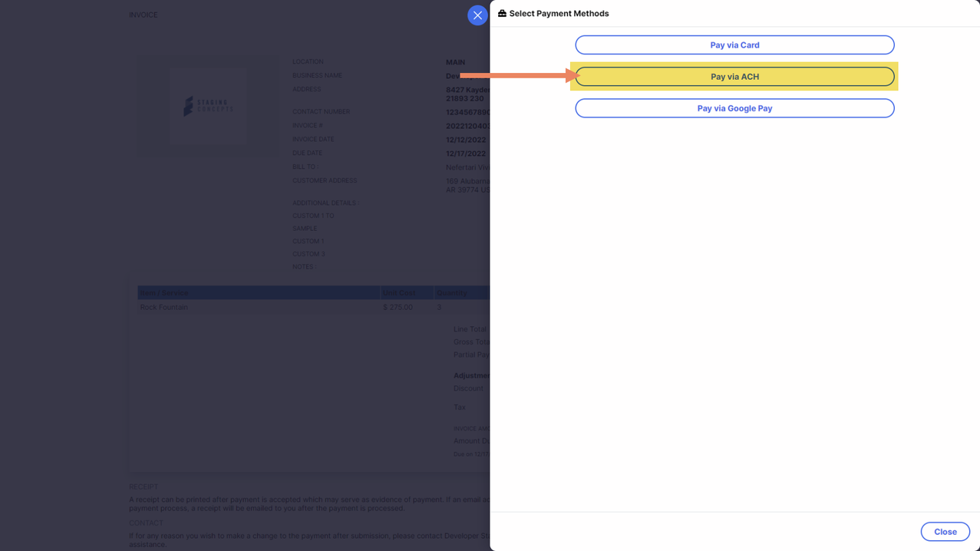Click the wallet icon beside Select Payment Methods
Viewport: 980px width, 551px height.
[502, 14]
